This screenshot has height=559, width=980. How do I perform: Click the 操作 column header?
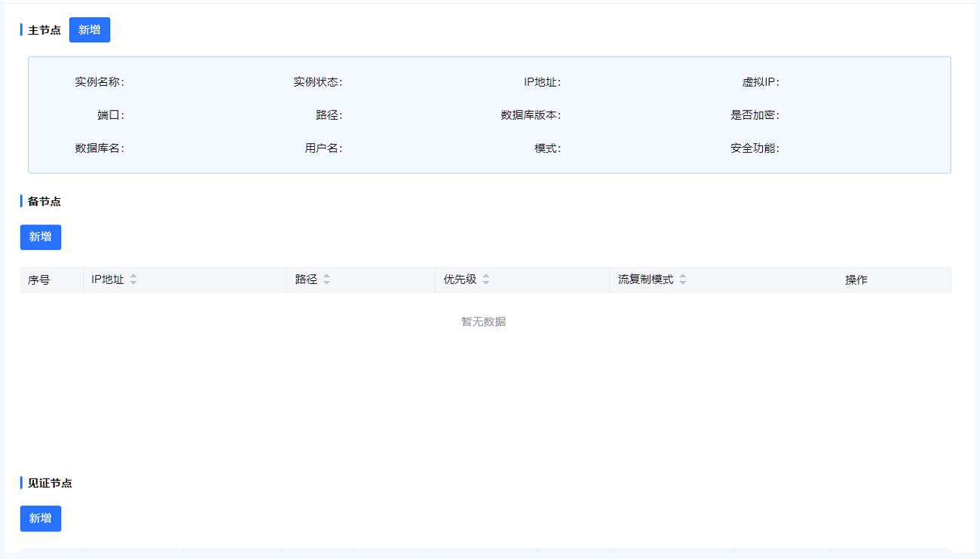point(856,280)
